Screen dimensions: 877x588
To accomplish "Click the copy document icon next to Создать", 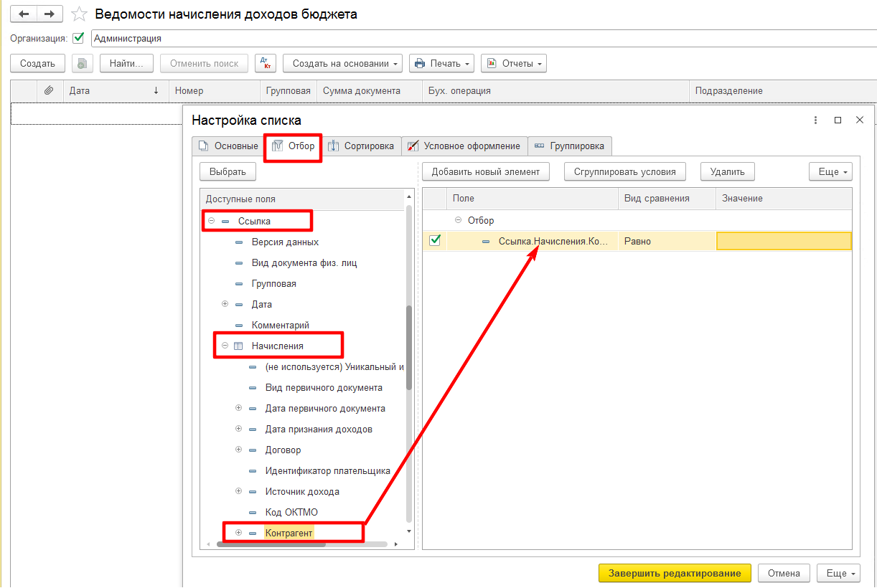I will 83,63.
